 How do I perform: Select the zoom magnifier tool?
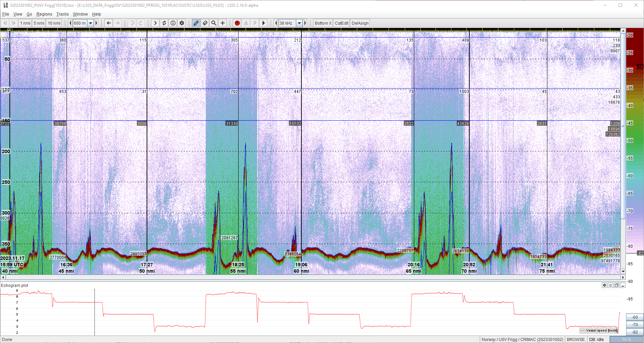(214, 23)
